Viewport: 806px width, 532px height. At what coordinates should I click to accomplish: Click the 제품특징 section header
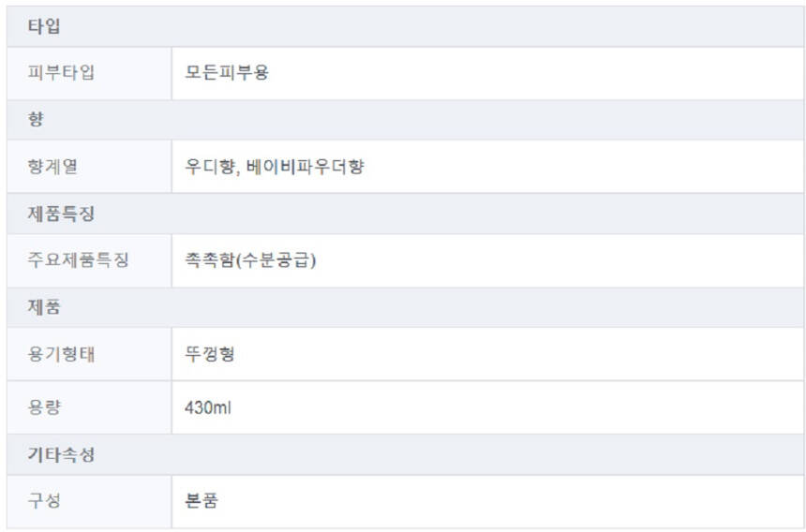(x=61, y=214)
